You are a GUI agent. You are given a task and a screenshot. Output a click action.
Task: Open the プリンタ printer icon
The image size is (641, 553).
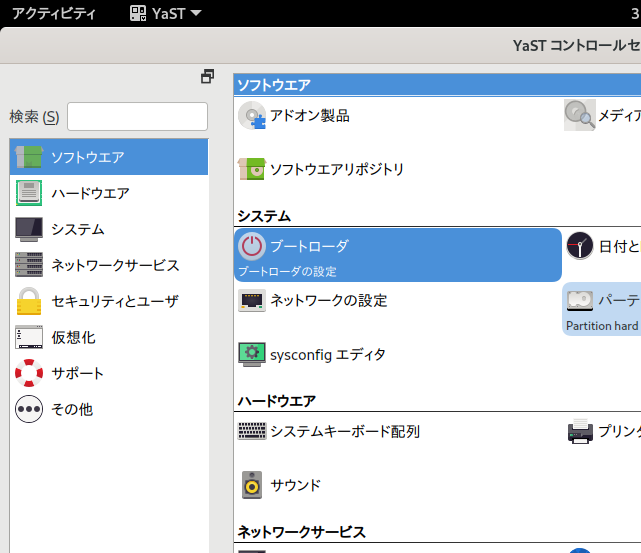coord(580,431)
